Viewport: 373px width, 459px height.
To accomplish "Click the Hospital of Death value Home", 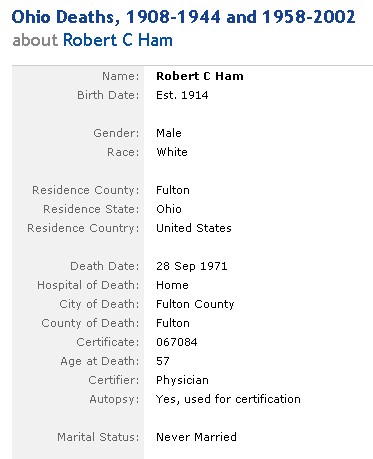I will tap(172, 285).
